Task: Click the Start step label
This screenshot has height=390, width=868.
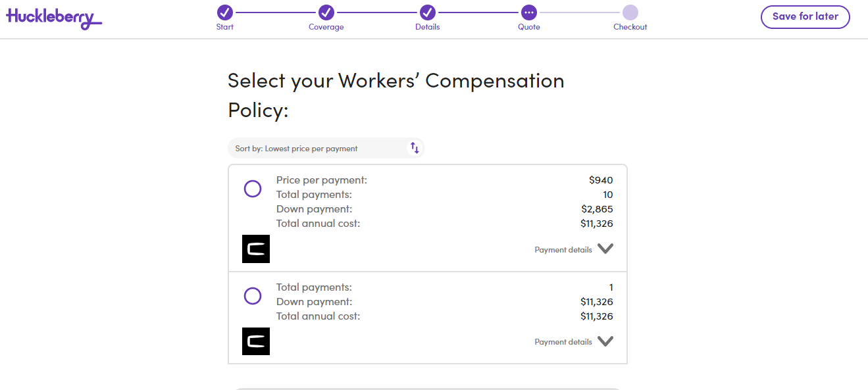Action: pos(225,27)
